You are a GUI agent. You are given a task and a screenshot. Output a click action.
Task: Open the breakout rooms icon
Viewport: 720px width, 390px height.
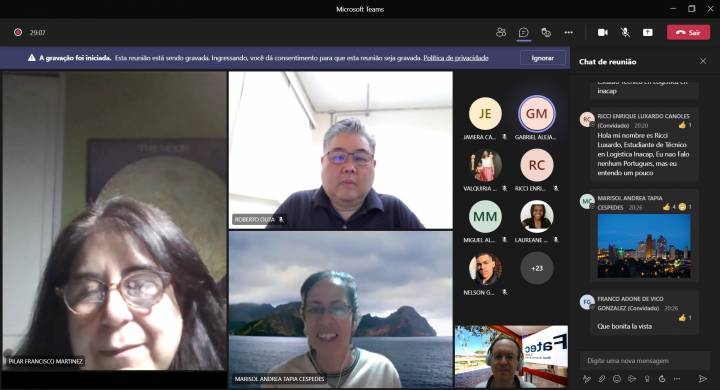coord(546,32)
